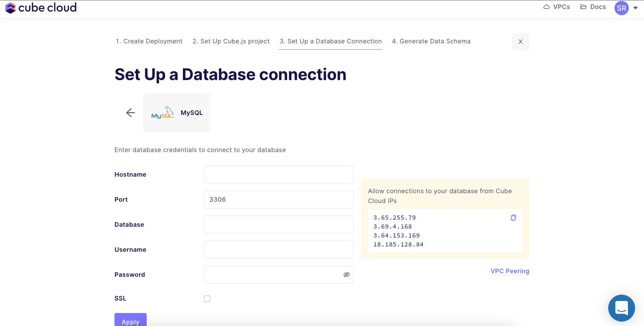Close the setup wizard with X

520,42
